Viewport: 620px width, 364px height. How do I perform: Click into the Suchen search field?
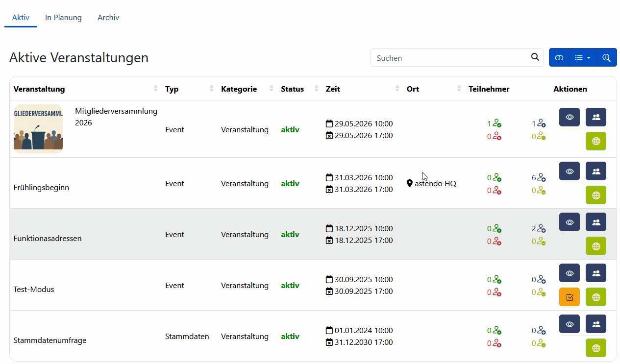[x=448, y=57]
